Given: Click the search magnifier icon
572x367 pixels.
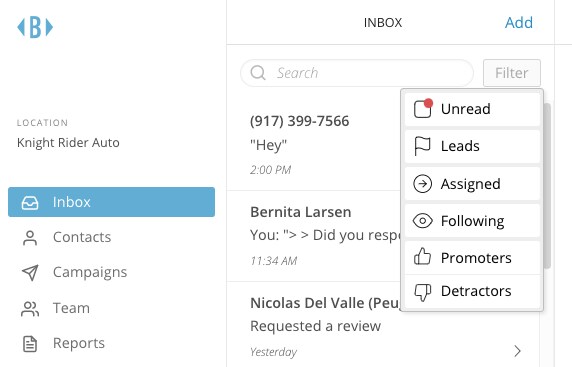Looking at the screenshot, I should pos(258,73).
